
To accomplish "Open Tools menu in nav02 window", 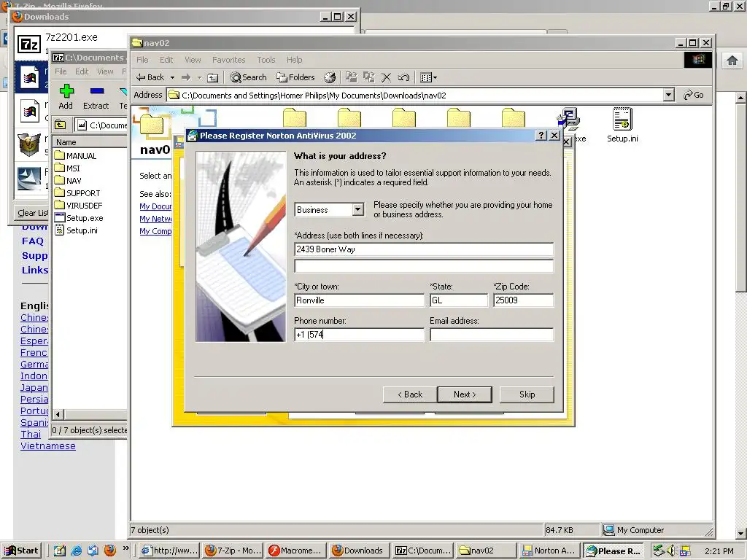I will (x=266, y=60).
